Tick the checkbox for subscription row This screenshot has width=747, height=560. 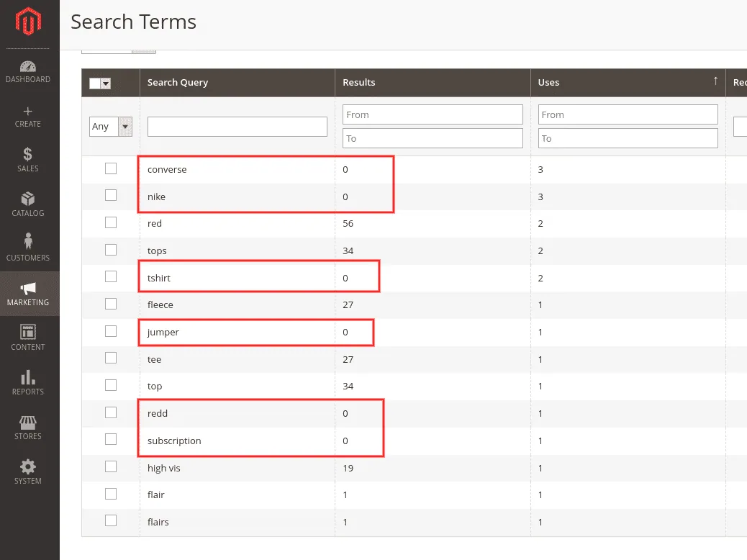tap(111, 439)
